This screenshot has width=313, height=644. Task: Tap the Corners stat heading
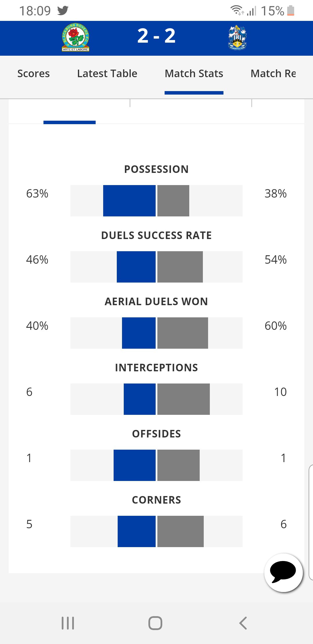click(x=156, y=500)
